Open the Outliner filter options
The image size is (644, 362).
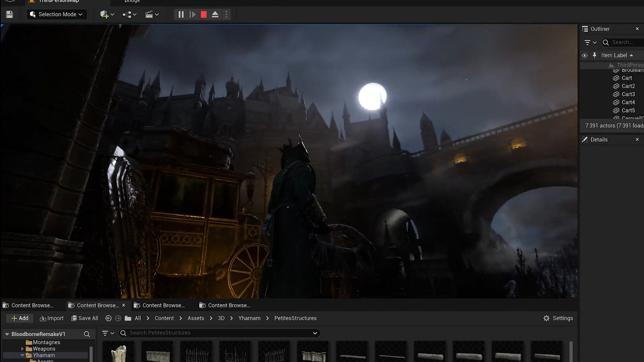(590, 43)
